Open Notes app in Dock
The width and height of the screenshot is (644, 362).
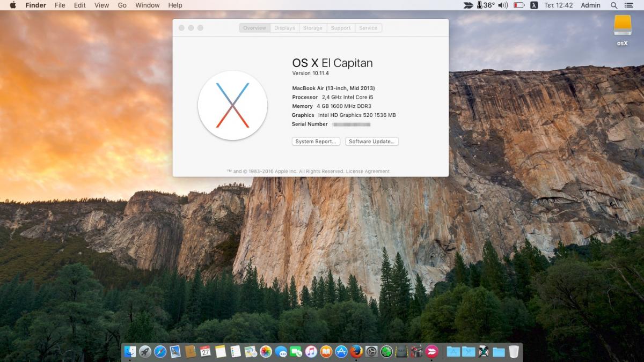[220, 352]
